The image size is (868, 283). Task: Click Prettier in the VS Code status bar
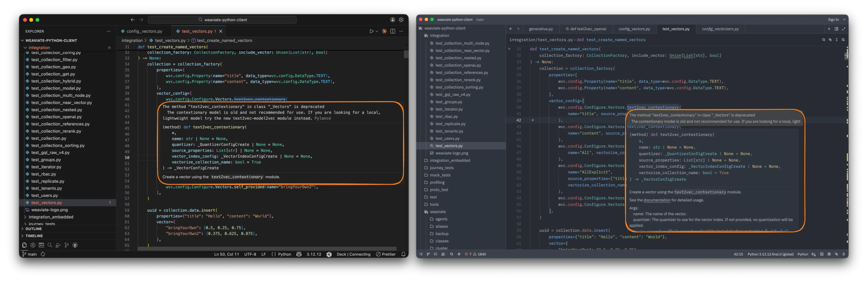[386, 254]
